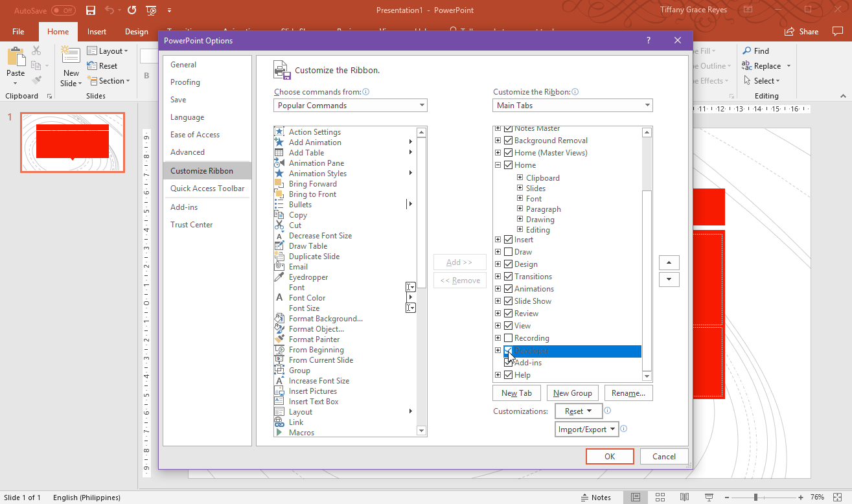Open the Main Tabs dropdown
Viewport: 852px width, 504px height.
click(573, 105)
